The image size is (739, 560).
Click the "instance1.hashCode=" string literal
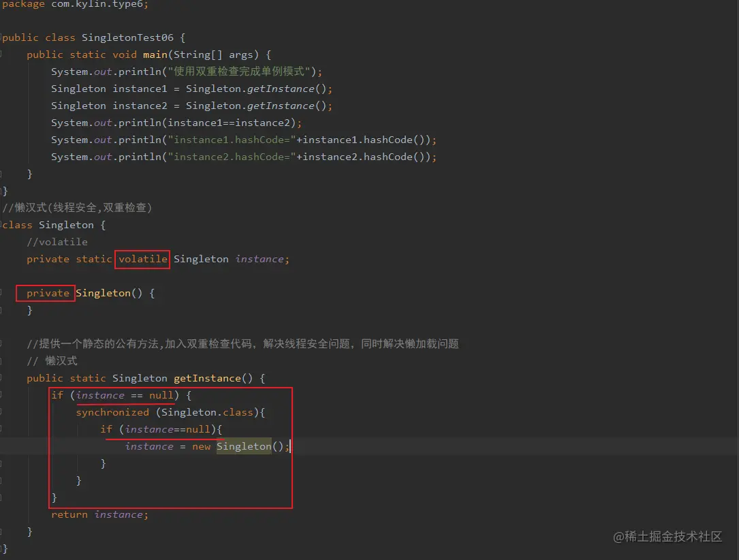pos(232,140)
